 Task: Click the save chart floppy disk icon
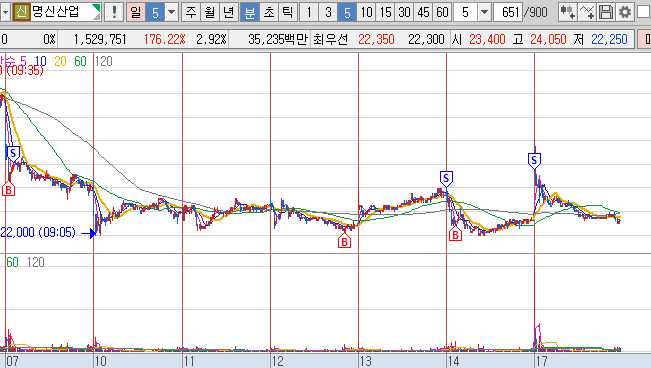click(605, 12)
